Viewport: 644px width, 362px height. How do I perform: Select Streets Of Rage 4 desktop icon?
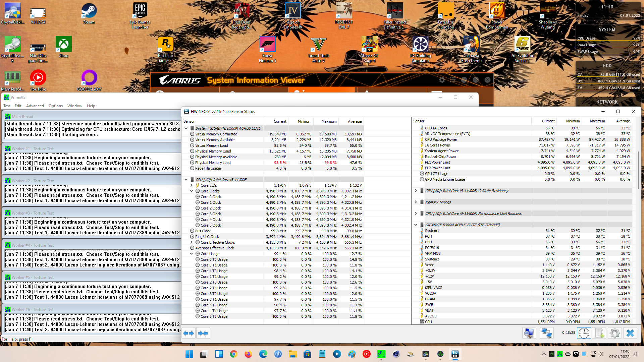tap(369, 49)
